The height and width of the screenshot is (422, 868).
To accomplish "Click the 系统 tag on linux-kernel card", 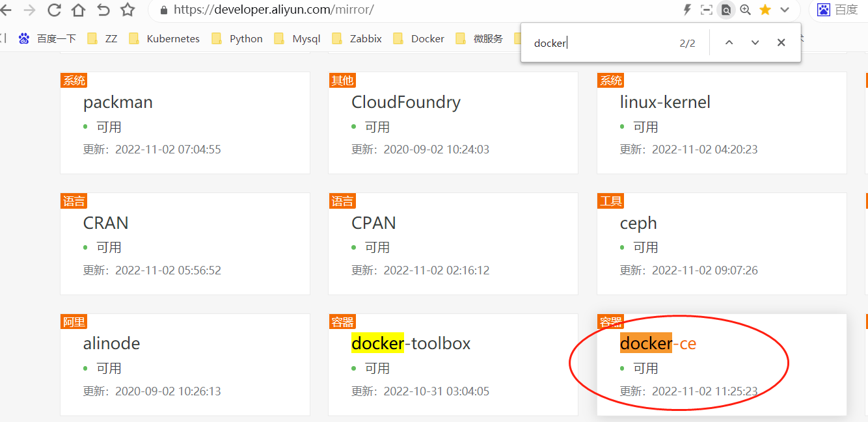I will point(611,81).
